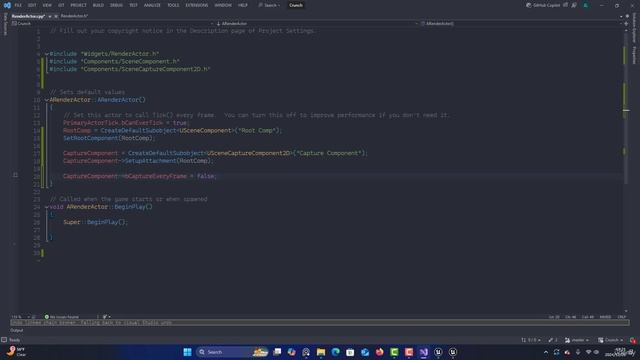
Task: Show hidden system tray icons
Action: pos(546,352)
